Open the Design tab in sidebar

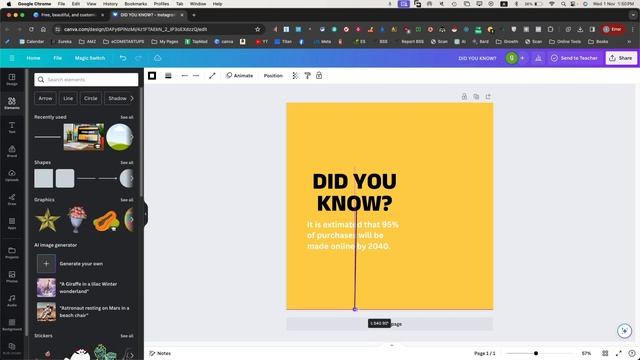[x=12, y=79]
